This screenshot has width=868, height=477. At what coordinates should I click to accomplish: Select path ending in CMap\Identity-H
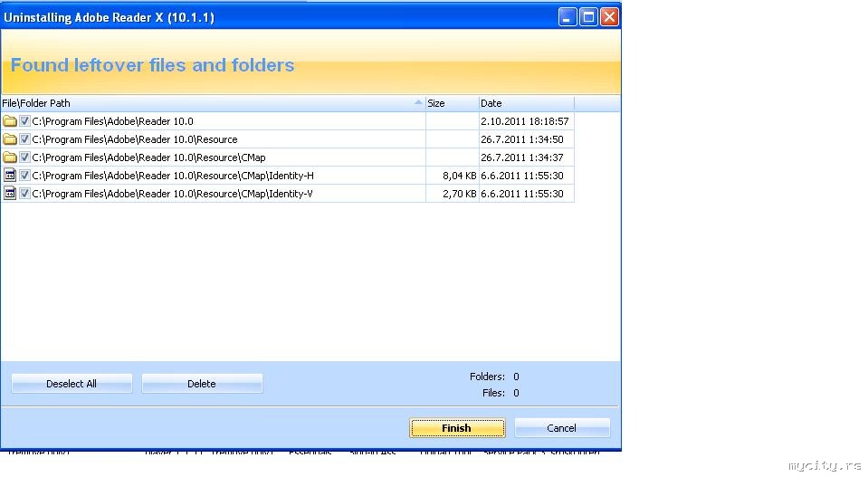click(173, 176)
